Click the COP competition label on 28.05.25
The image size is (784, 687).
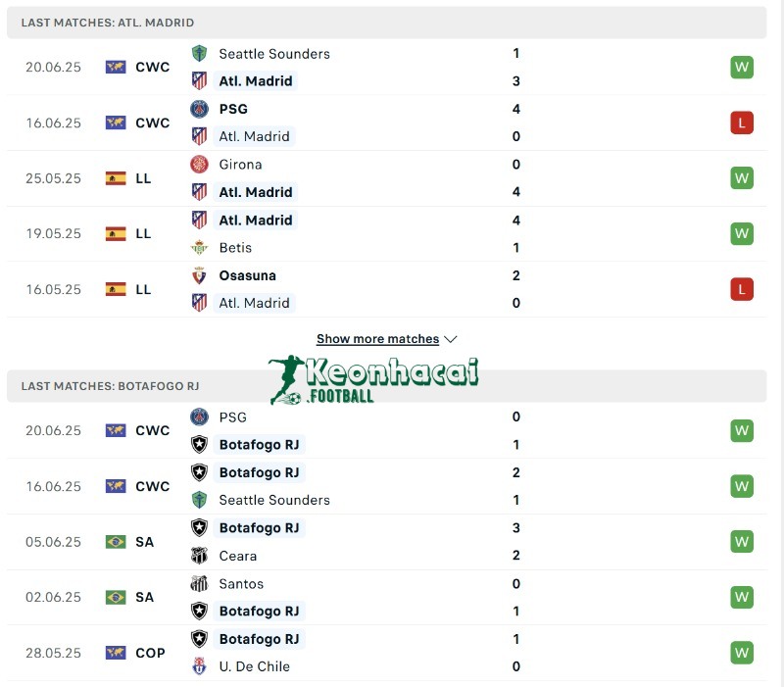151,653
